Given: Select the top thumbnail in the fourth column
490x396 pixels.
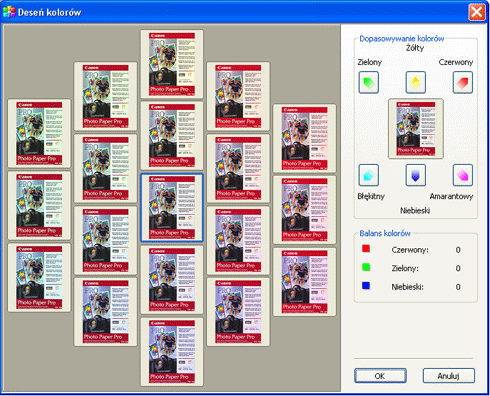Looking at the screenshot, I should [238, 96].
